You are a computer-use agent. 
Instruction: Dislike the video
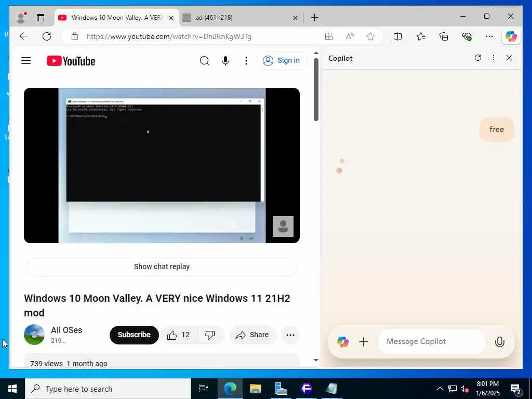coord(210,335)
